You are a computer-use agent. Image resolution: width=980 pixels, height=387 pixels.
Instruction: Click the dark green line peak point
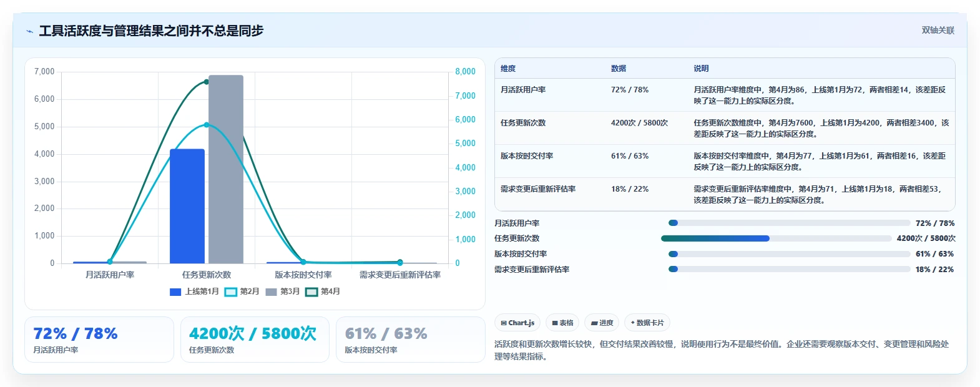tap(207, 82)
